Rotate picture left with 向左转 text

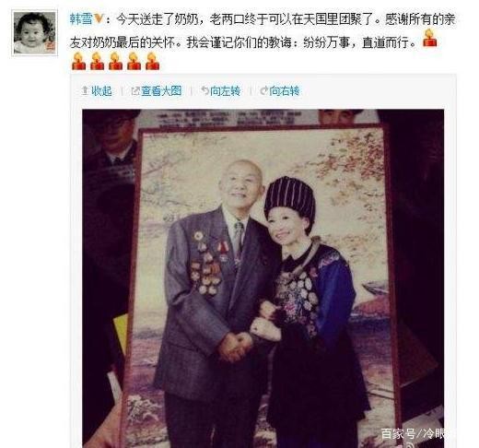[x=226, y=90]
